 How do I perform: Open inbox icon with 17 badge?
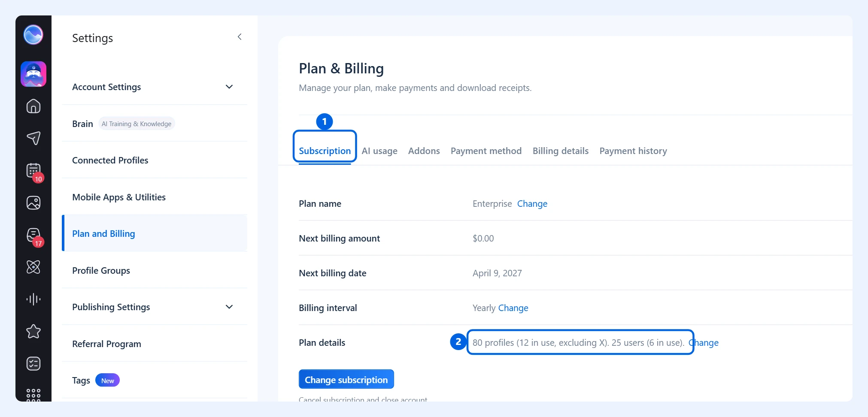coord(33,235)
